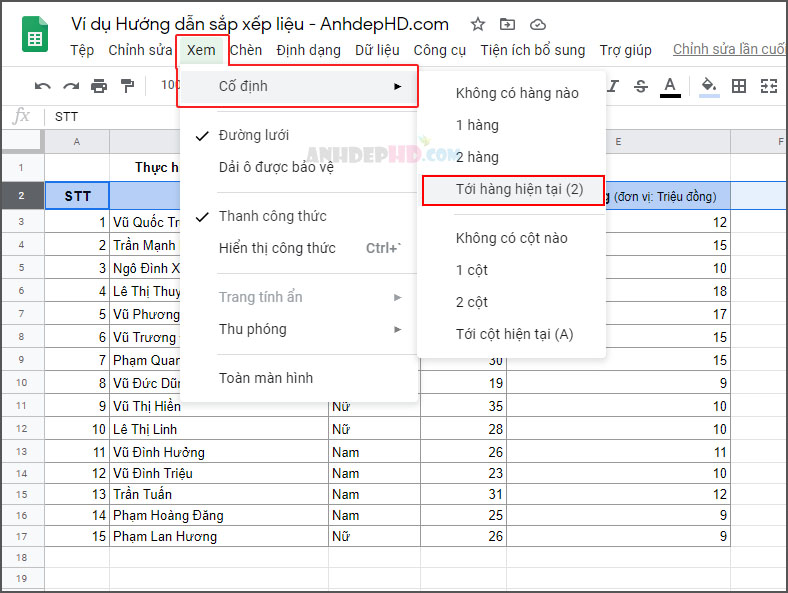Click cell Trần Tuấn
788x593 pixels.
click(x=219, y=494)
